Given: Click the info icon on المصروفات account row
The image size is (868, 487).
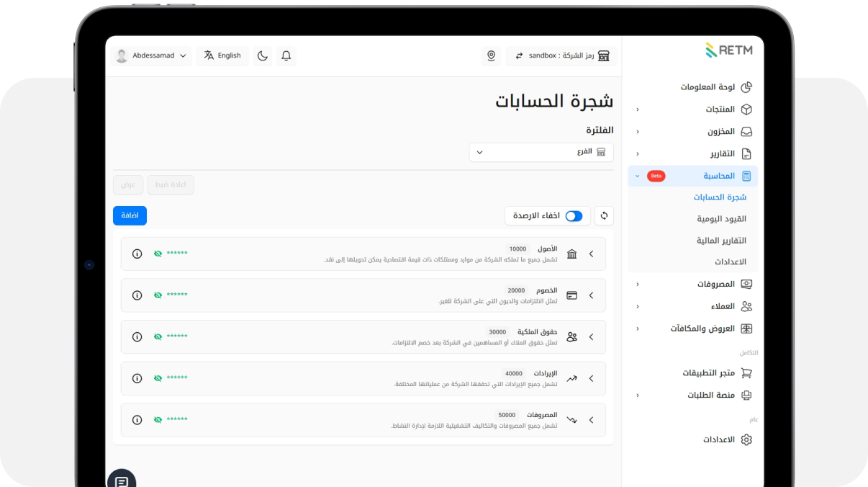Looking at the screenshot, I should (137, 419).
